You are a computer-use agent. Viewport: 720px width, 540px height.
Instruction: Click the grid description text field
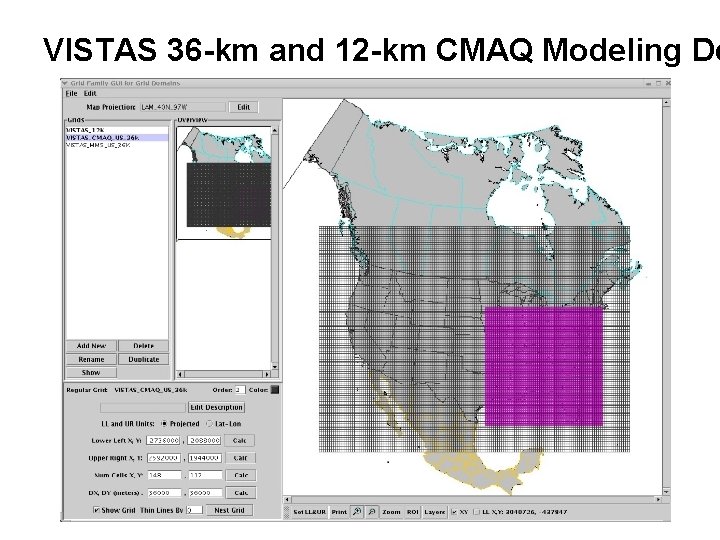click(x=143, y=407)
